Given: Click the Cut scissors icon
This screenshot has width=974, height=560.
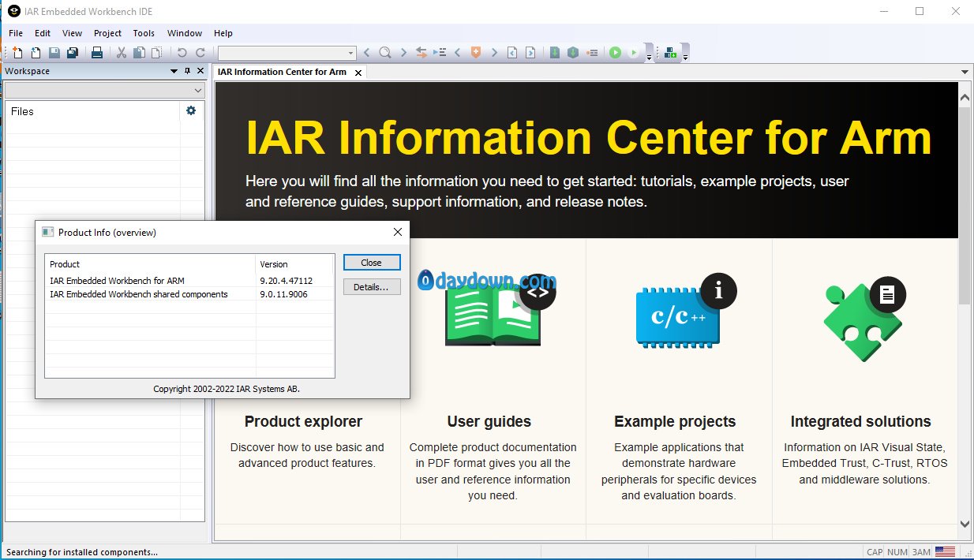Looking at the screenshot, I should (121, 53).
